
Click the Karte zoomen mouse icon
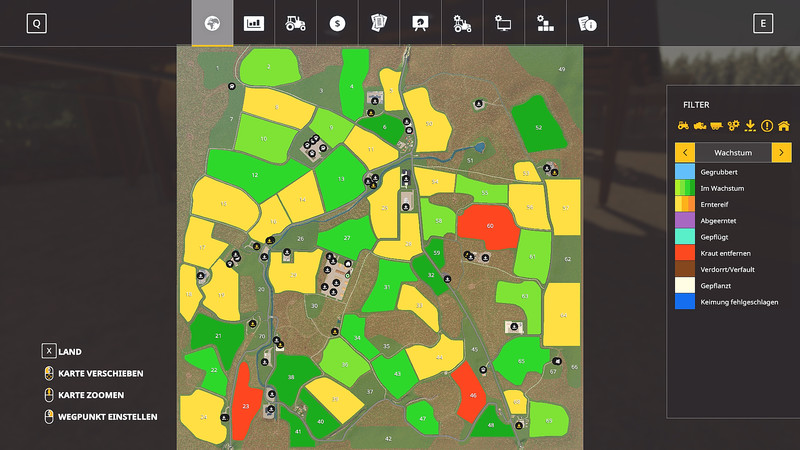[x=49, y=395]
